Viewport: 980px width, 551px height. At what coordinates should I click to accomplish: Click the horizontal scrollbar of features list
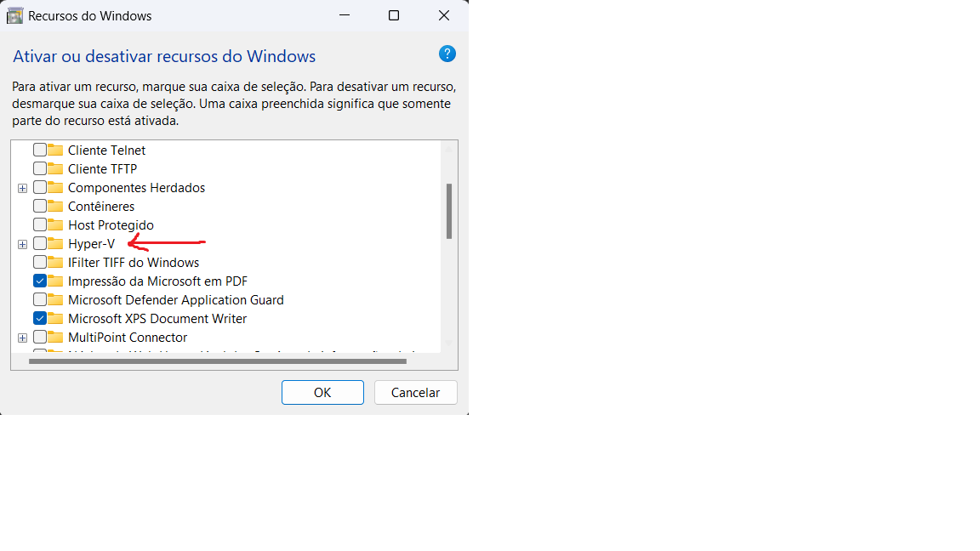(218, 361)
